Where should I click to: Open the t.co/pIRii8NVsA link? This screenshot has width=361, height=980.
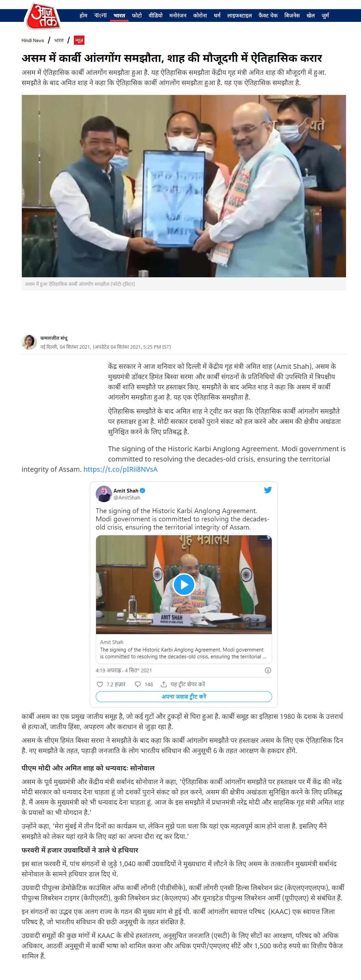[x=120, y=469]
